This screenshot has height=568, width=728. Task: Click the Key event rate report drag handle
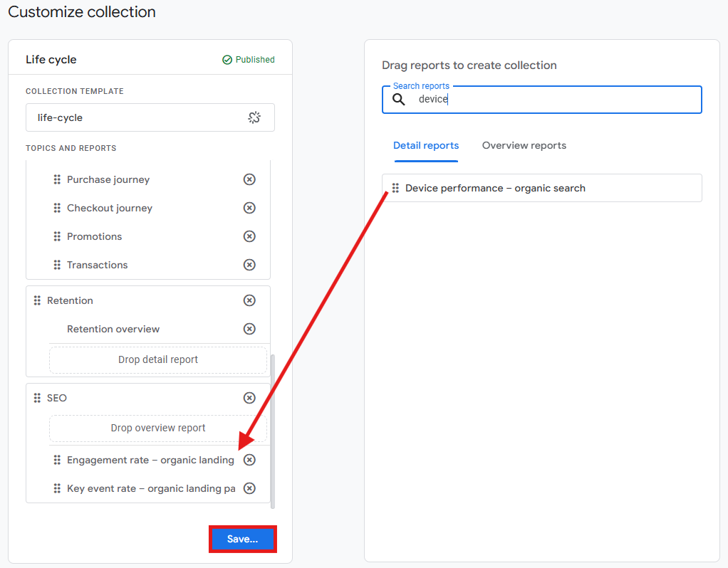pos(57,489)
